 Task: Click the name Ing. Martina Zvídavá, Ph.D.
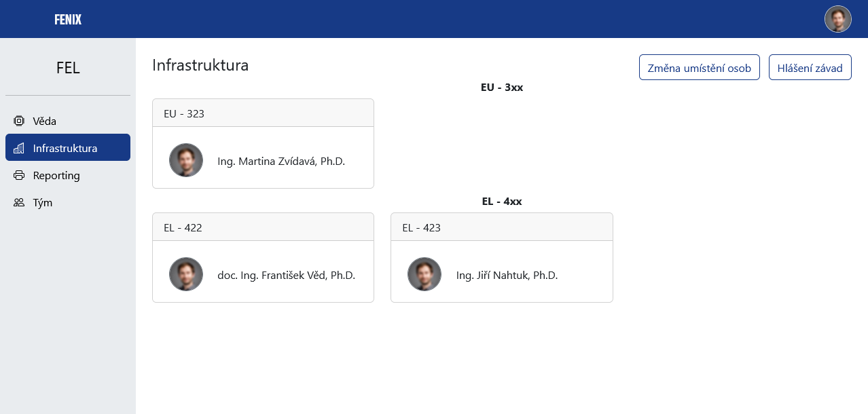tap(281, 162)
